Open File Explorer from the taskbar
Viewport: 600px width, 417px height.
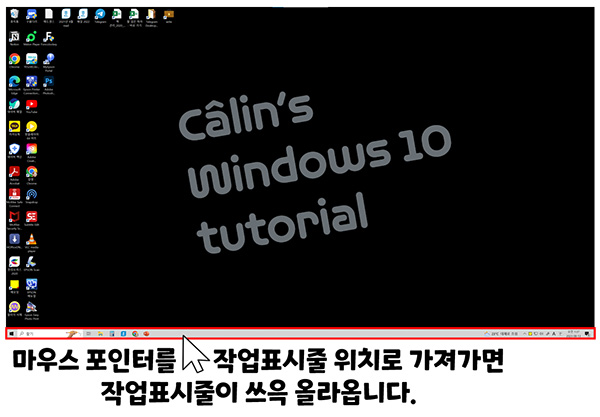point(100,334)
